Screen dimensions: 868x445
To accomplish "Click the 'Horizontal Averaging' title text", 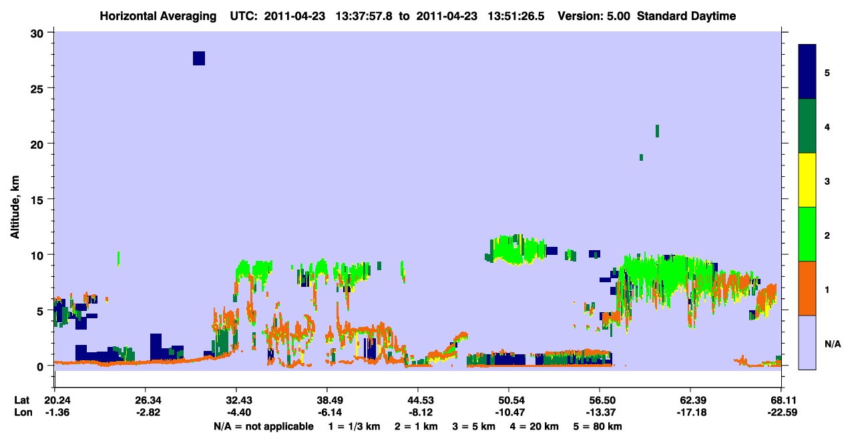I will (158, 16).
